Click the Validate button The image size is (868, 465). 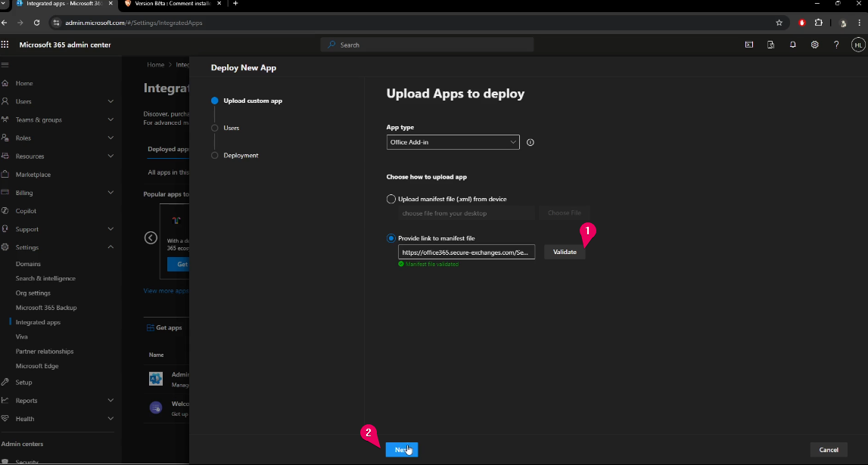tap(565, 252)
